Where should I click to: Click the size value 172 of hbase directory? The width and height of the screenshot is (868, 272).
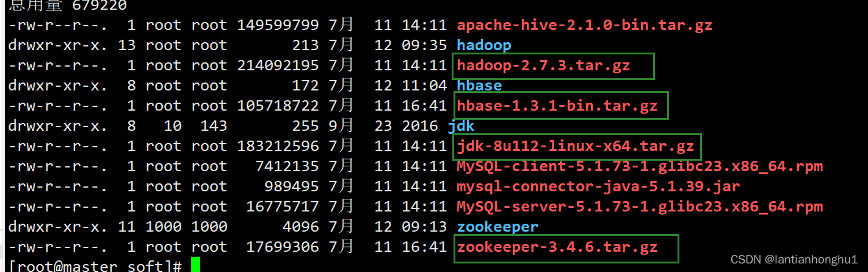(305, 86)
